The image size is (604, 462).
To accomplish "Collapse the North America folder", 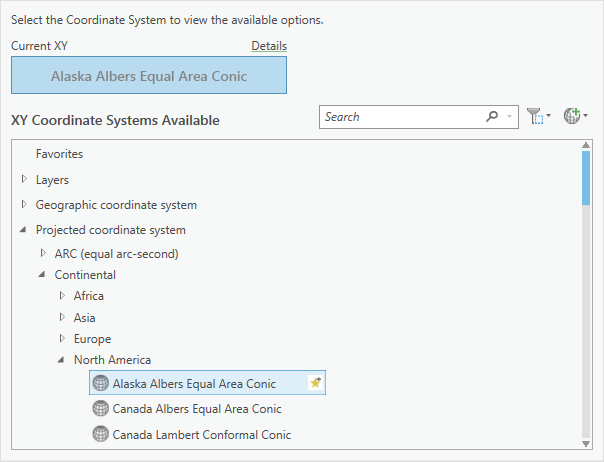I will (62, 360).
